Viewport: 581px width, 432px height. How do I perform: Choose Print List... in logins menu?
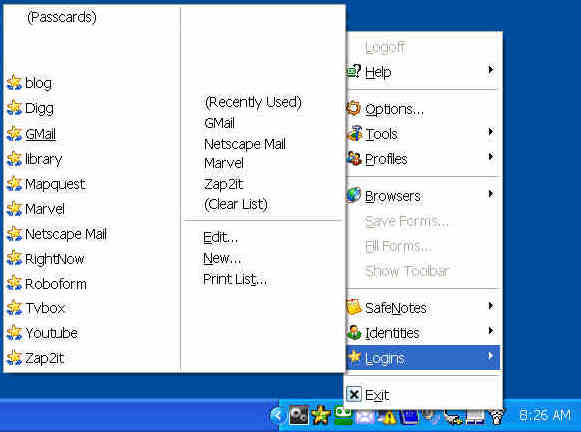(x=235, y=279)
